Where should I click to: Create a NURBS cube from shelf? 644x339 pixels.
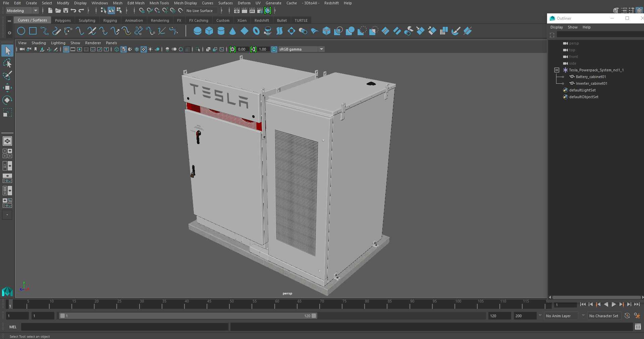coord(209,31)
